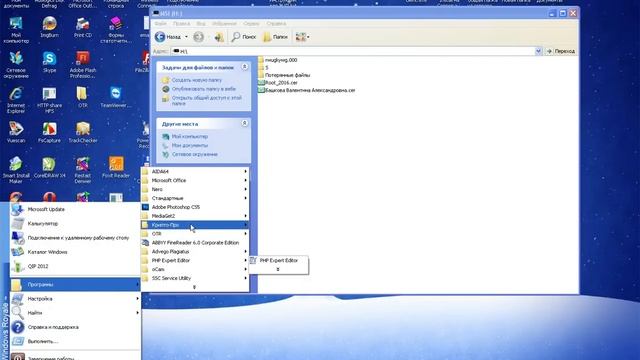
Task: Open the Advego Plagiatus submenu
Action: [x=195, y=251]
